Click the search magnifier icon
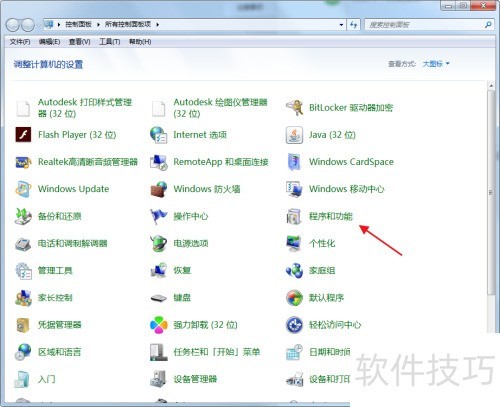The width and height of the screenshot is (500, 407). [488, 24]
